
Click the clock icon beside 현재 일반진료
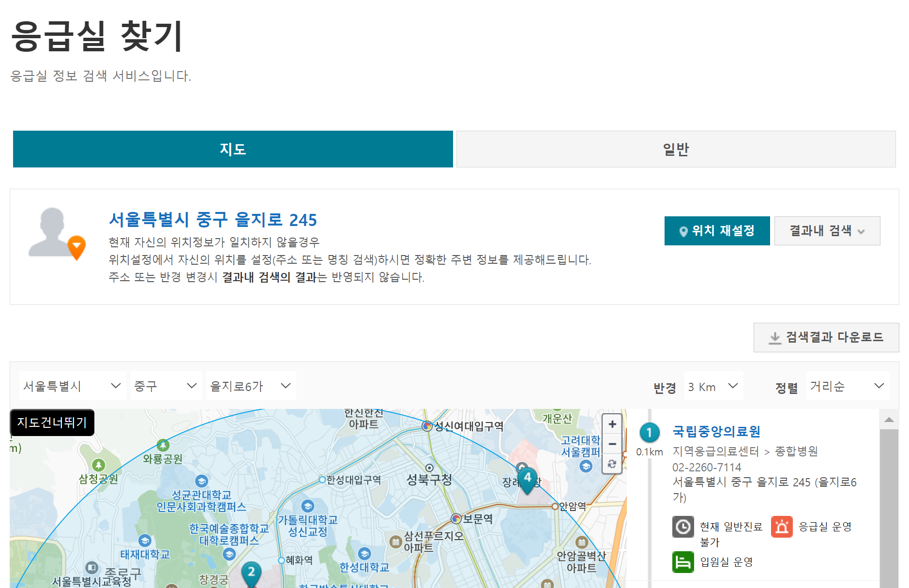(683, 527)
